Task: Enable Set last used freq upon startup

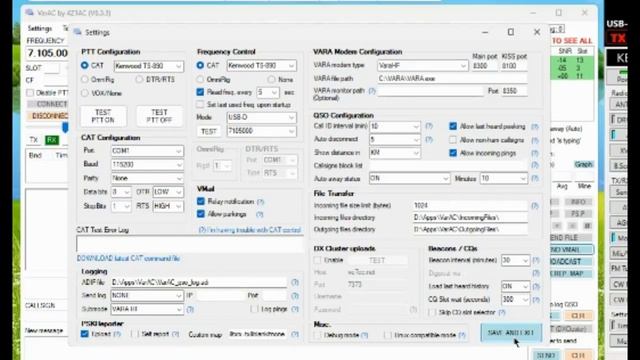Action: point(200,105)
